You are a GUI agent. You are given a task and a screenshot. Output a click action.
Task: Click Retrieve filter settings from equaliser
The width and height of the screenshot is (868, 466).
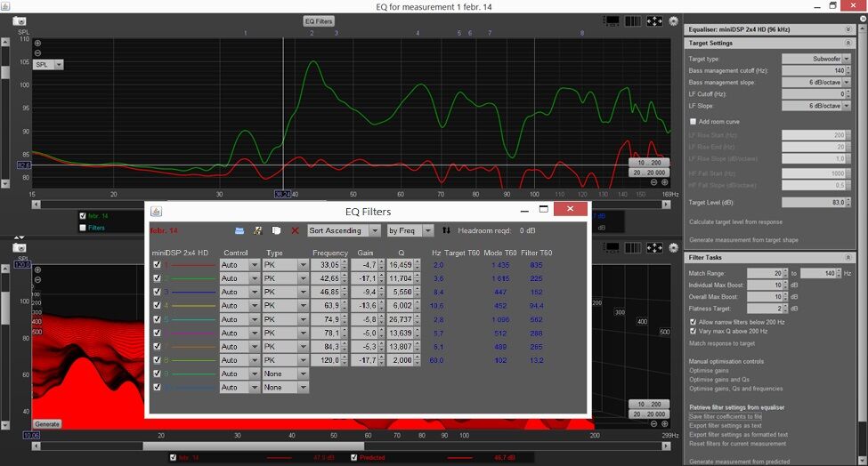pyautogui.click(x=737, y=407)
